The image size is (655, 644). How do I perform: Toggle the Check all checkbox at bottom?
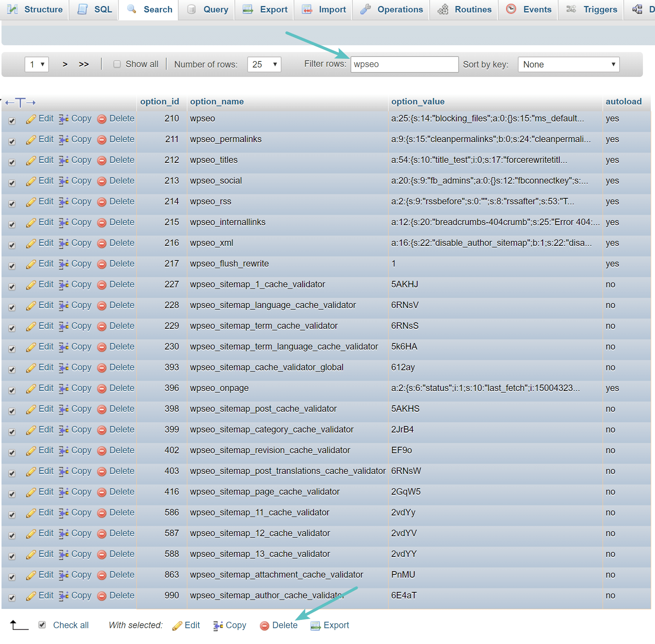pos(42,624)
